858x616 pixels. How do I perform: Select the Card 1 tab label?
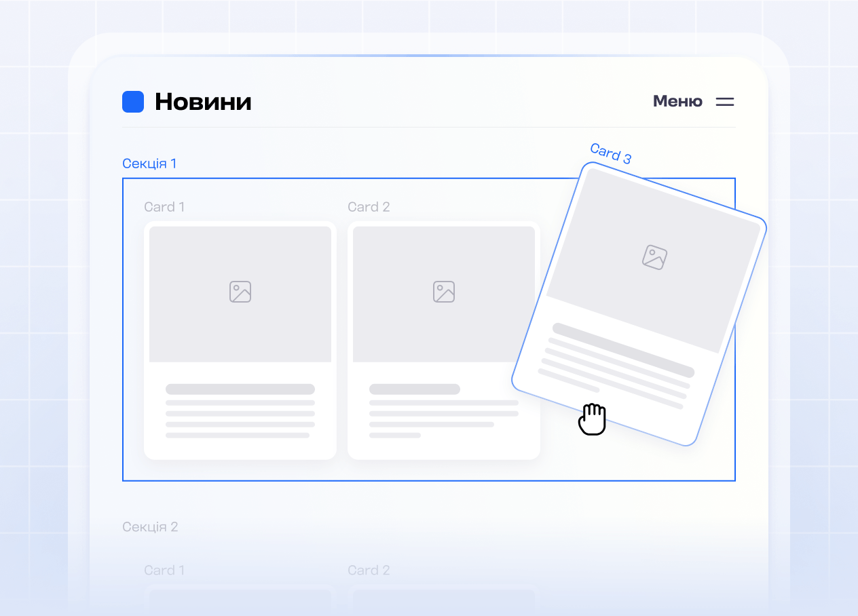point(164,206)
